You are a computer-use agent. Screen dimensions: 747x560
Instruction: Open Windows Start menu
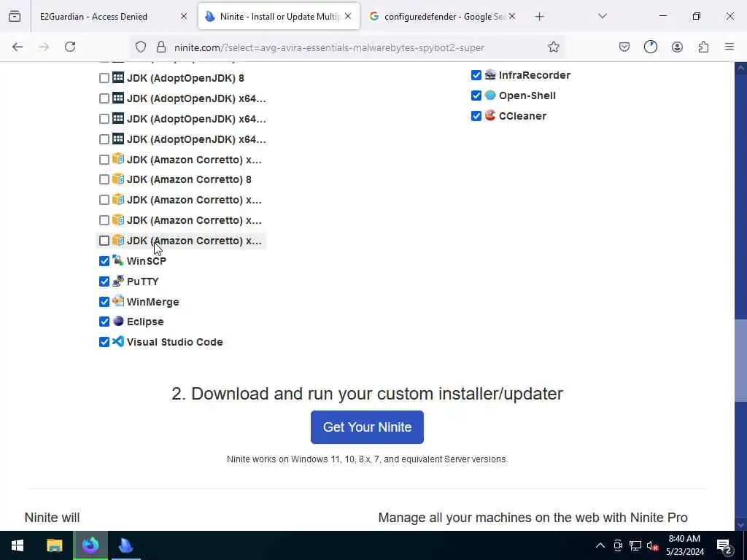[18, 545]
